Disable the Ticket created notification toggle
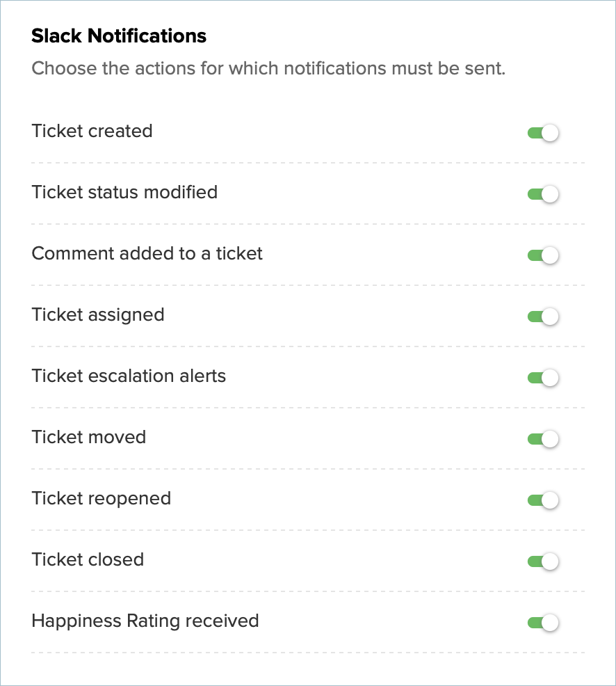Viewport: 616px width, 686px height. pos(543,133)
